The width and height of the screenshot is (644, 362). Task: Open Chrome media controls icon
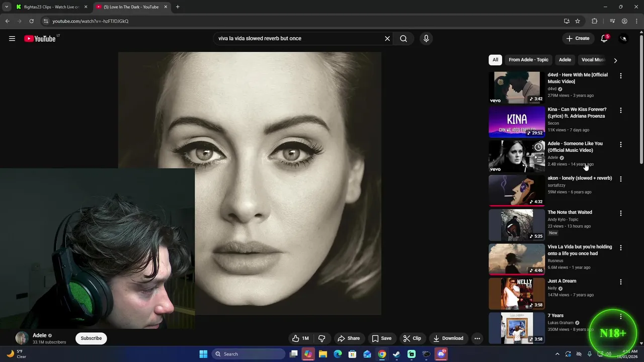(x=612, y=21)
